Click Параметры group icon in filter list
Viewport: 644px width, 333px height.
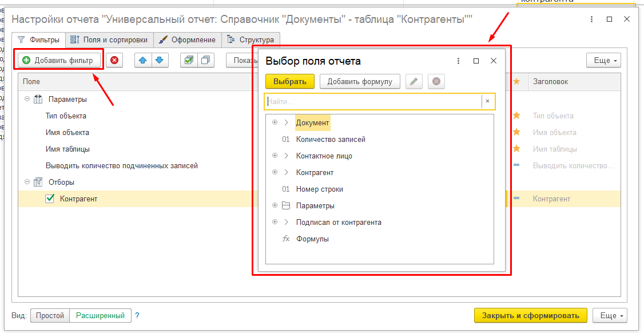tap(38, 99)
